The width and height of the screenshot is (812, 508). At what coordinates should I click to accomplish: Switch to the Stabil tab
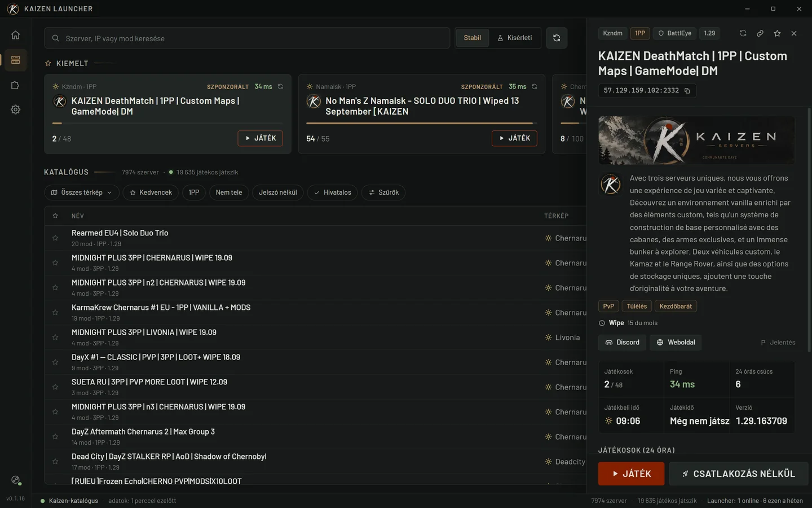coord(473,38)
